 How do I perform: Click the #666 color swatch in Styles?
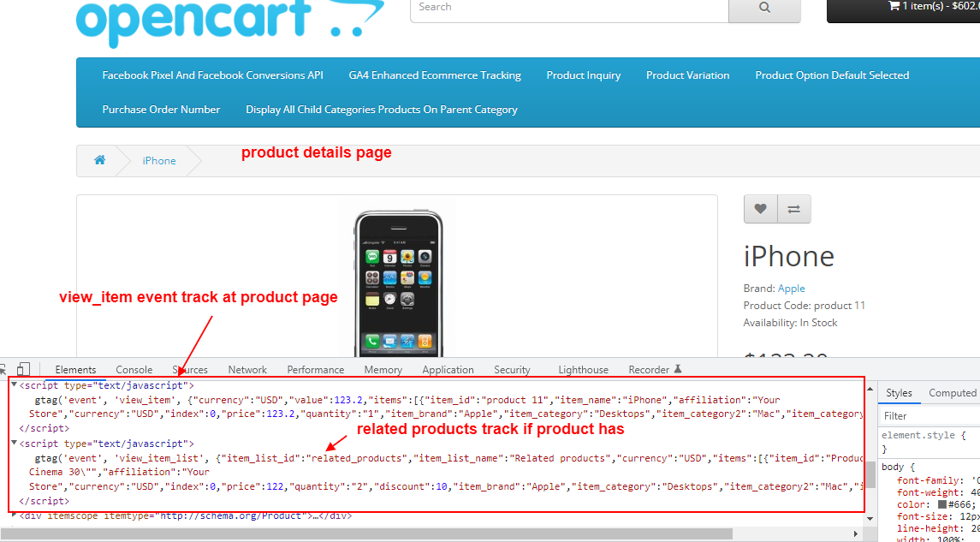941,504
